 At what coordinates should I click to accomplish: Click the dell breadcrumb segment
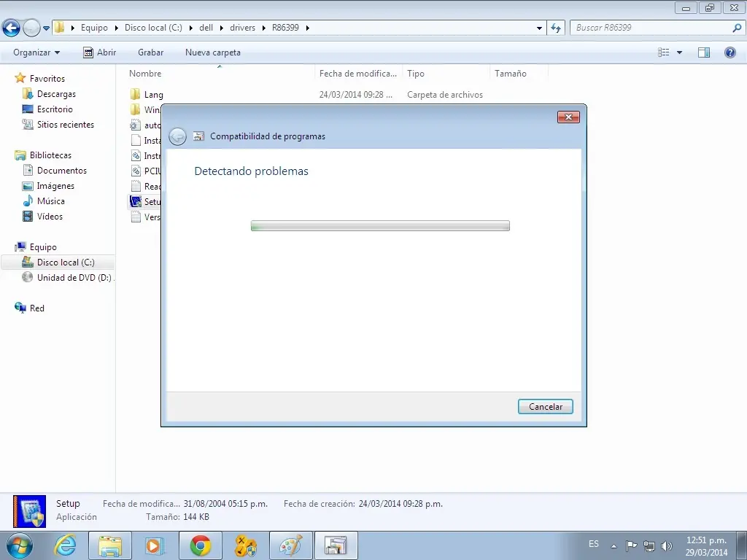coord(206,28)
